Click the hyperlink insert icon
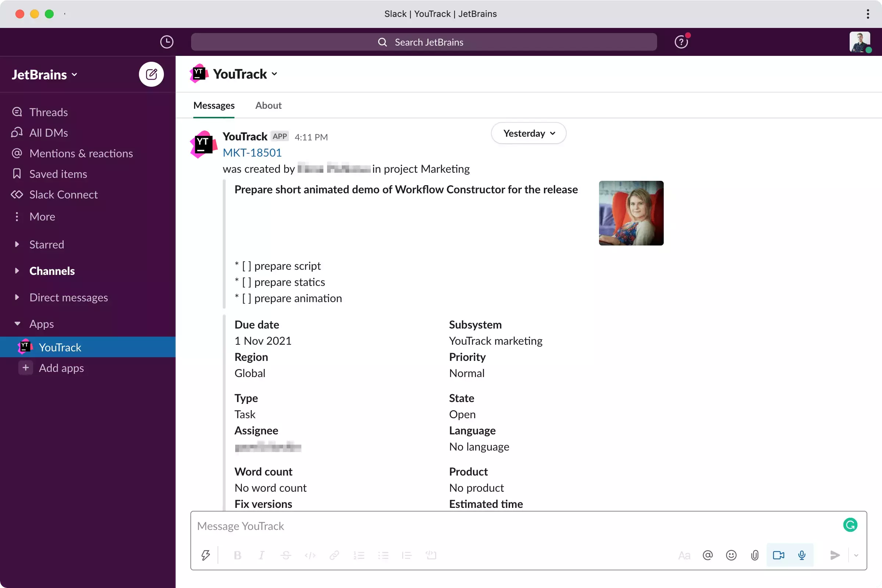882x588 pixels. [334, 555]
